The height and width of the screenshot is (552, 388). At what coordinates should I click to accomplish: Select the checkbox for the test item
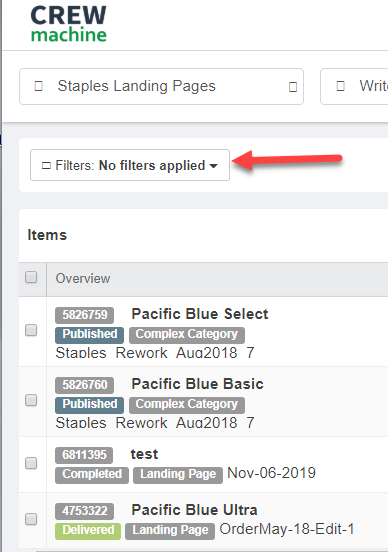(x=31, y=463)
